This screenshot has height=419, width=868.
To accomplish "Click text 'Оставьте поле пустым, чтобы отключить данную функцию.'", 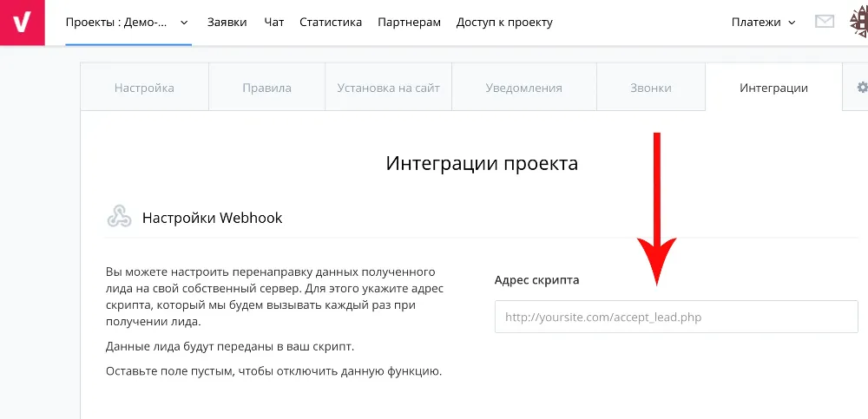I will 274,370.
